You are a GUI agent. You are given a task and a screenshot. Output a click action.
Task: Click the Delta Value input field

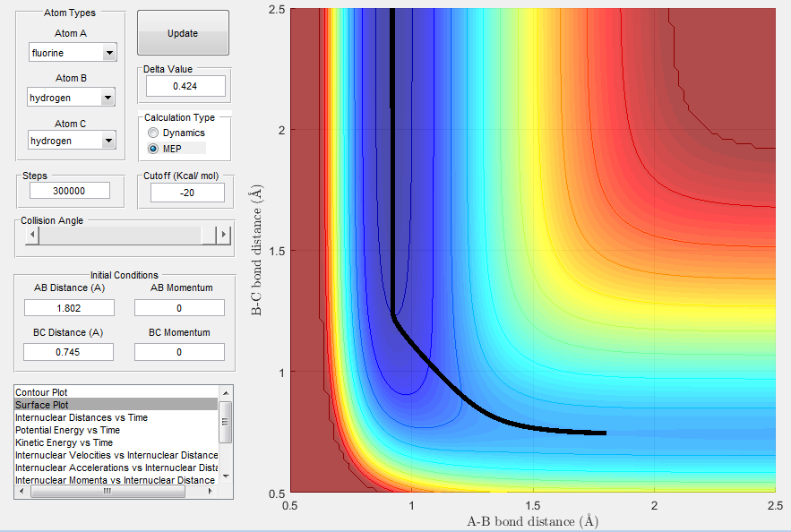click(185, 86)
